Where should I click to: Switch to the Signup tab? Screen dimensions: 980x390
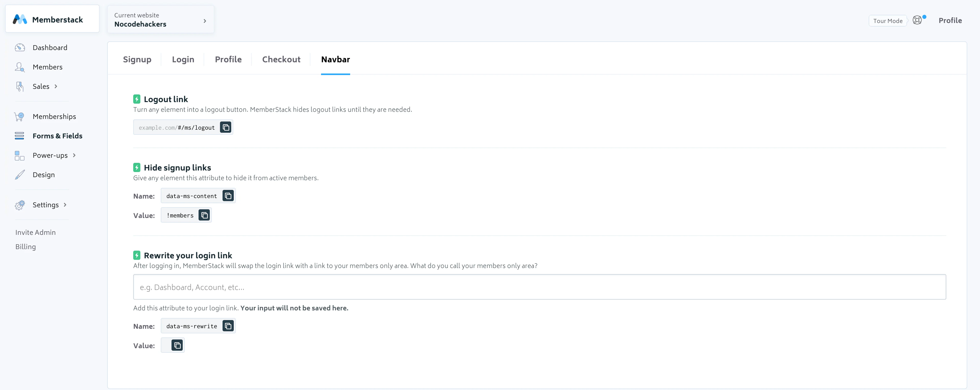[137, 59]
